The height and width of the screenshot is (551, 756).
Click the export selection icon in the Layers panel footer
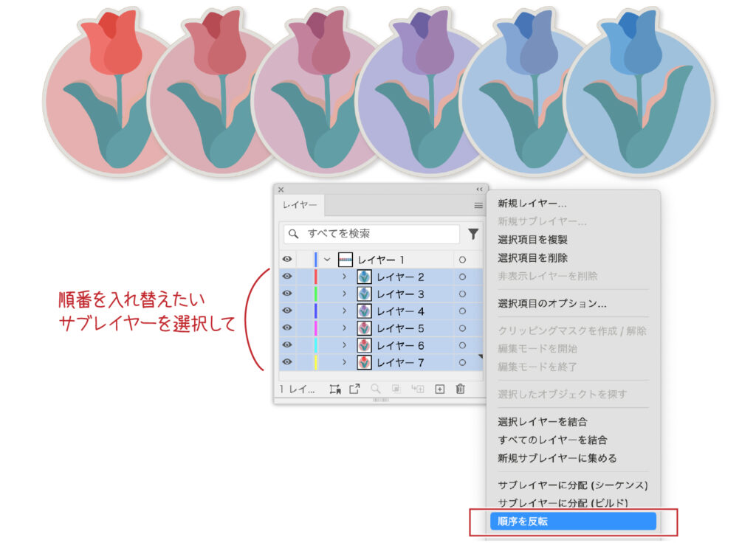tap(354, 389)
